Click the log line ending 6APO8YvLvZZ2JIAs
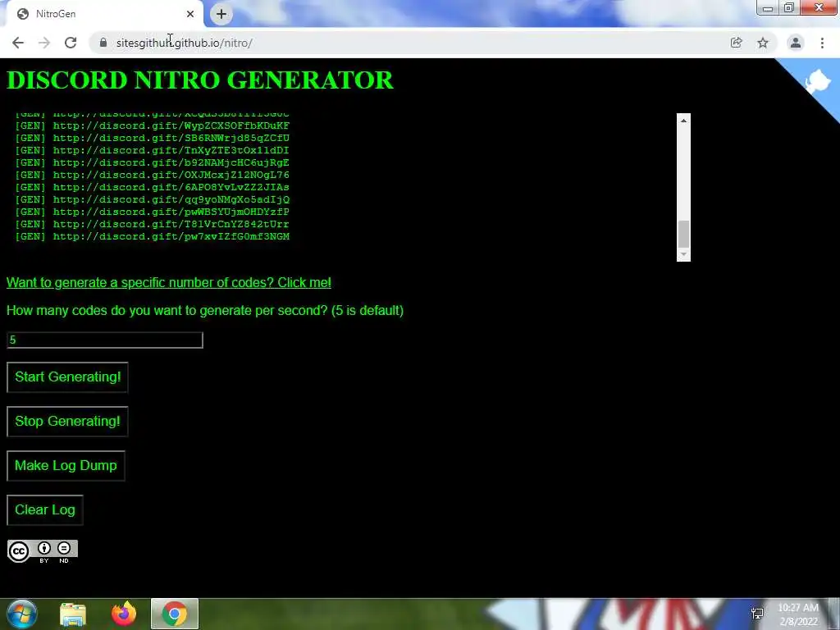This screenshot has height=630, width=840. [x=153, y=188]
